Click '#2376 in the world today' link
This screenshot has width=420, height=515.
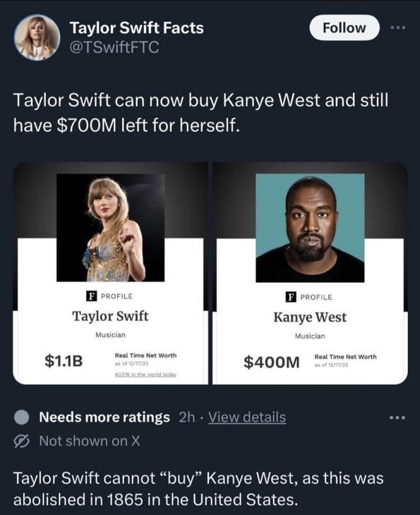point(145,375)
